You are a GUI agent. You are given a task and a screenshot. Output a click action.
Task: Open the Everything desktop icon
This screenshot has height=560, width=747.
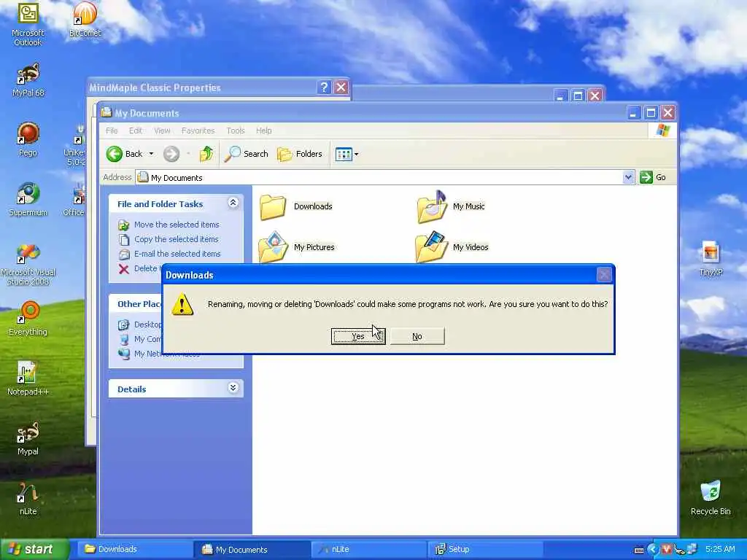[28, 318]
